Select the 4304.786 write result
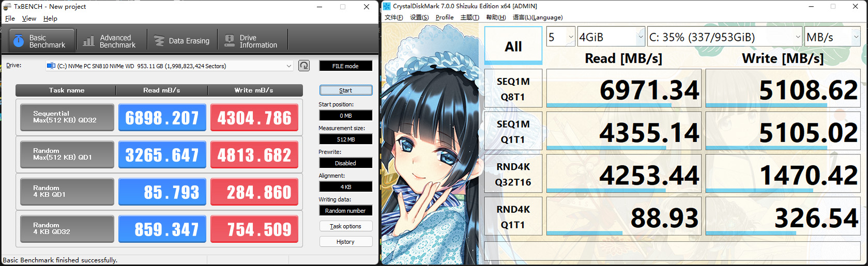Viewport: 868px width, 266px height. (x=254, y=117)
